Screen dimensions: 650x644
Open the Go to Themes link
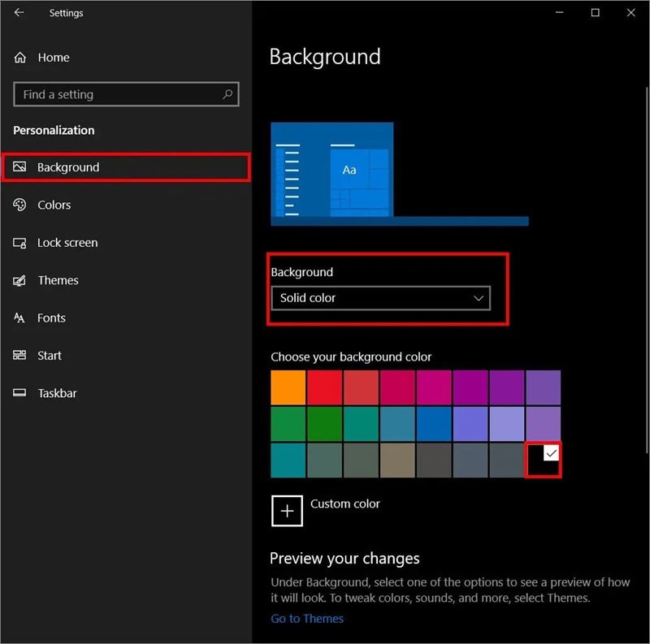tap(307, 618)
